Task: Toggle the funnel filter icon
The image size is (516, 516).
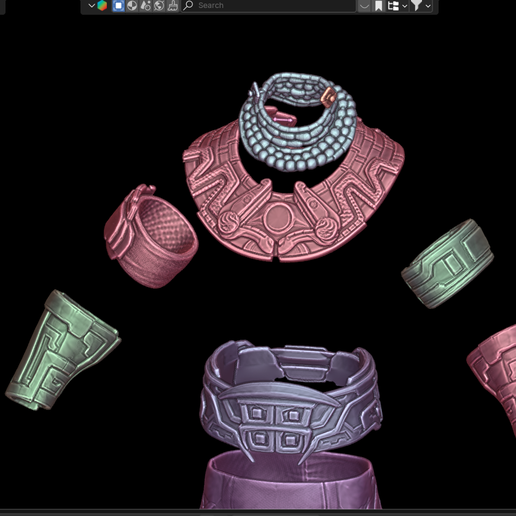Action: pos(416,6)
